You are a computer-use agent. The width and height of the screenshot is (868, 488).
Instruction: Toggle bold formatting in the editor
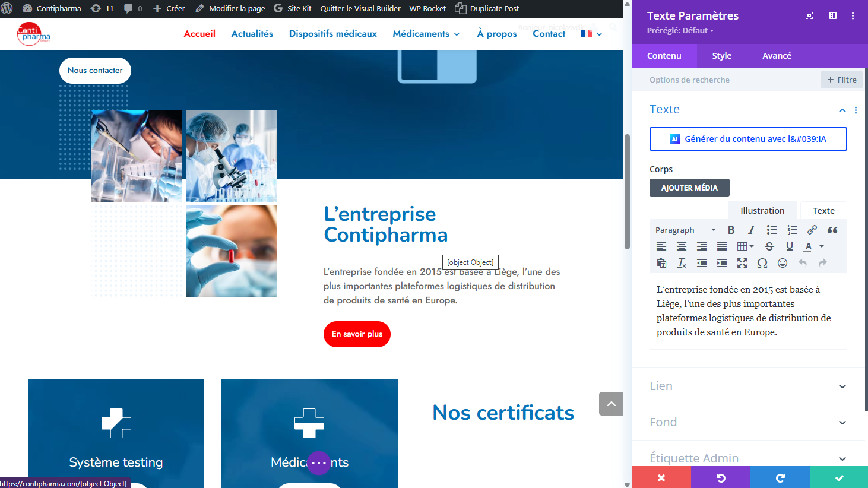(731, 230)
